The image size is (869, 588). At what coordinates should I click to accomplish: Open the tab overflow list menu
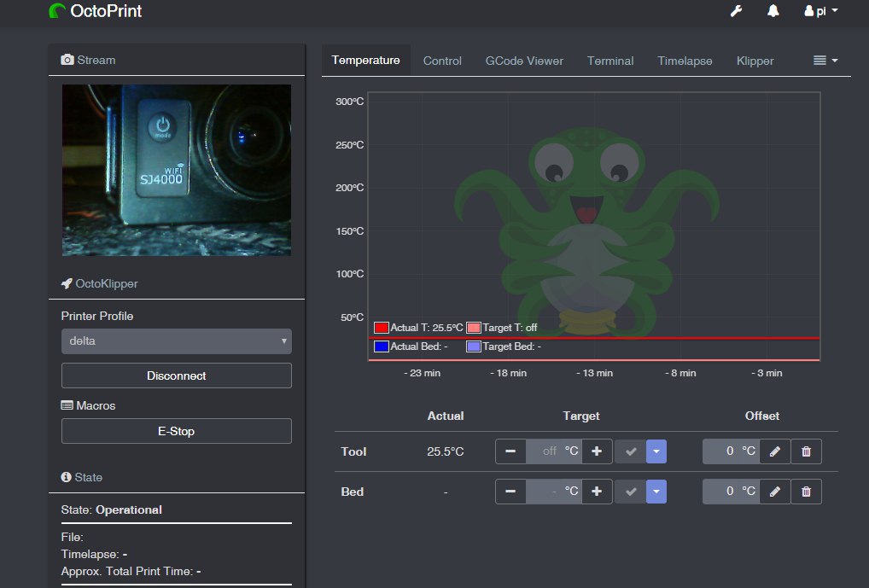(x=825, y=61)
